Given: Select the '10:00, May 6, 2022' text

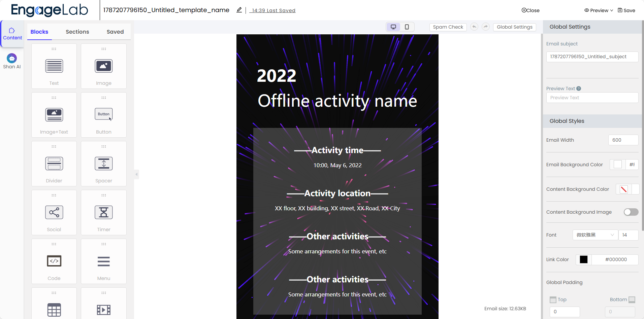Looking at the screenshot, I should tap(337, 165).
